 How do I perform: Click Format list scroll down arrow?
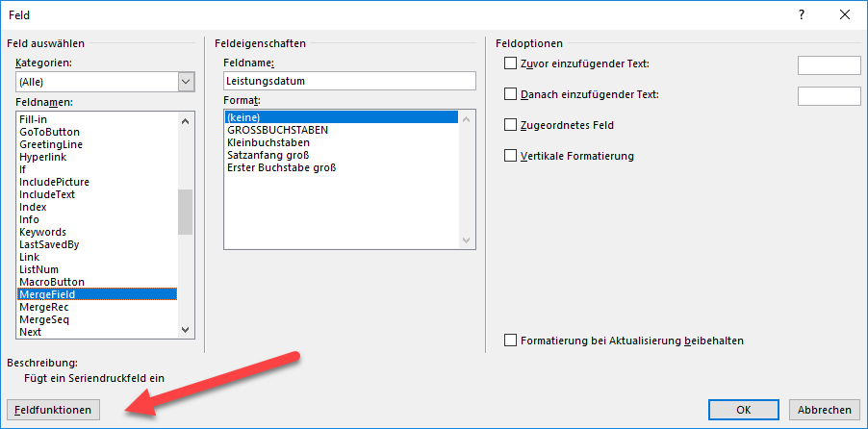click(466, 240)
